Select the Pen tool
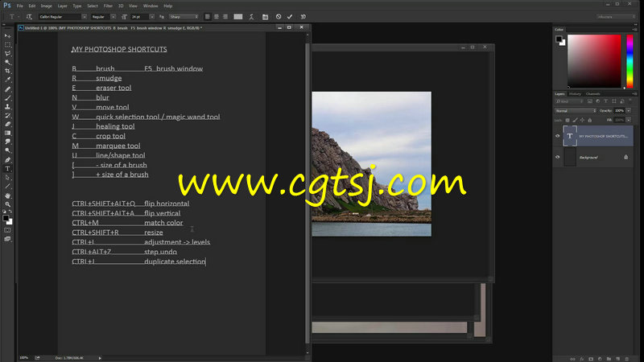 tap(7, 159)
